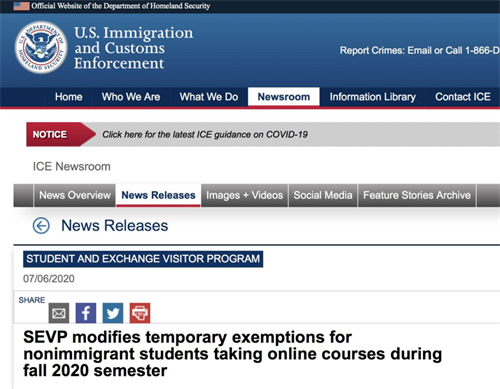Open the Social Media tab

323,195
